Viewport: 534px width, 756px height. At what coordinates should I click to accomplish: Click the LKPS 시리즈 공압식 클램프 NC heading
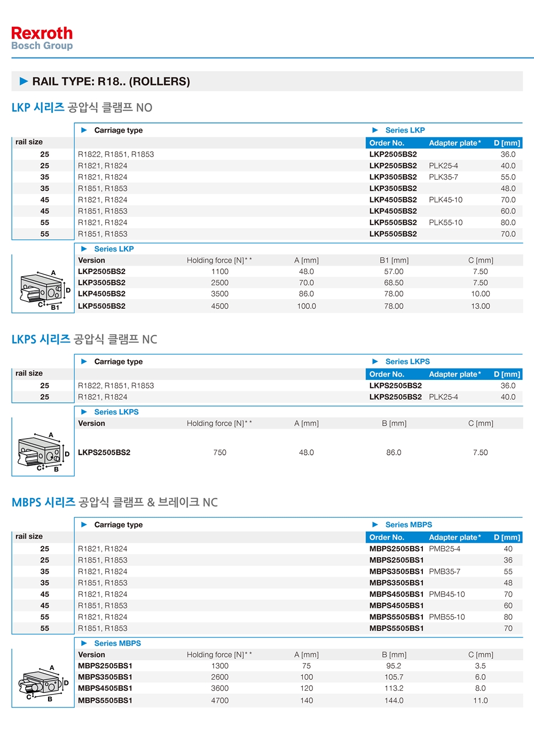click(84, 339)
